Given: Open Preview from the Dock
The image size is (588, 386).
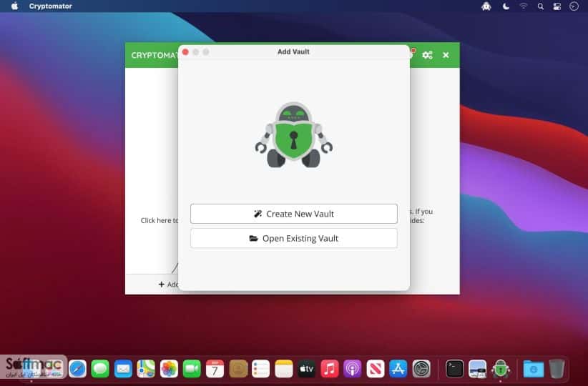Looking at the screenshot, I should click(477, 369).
